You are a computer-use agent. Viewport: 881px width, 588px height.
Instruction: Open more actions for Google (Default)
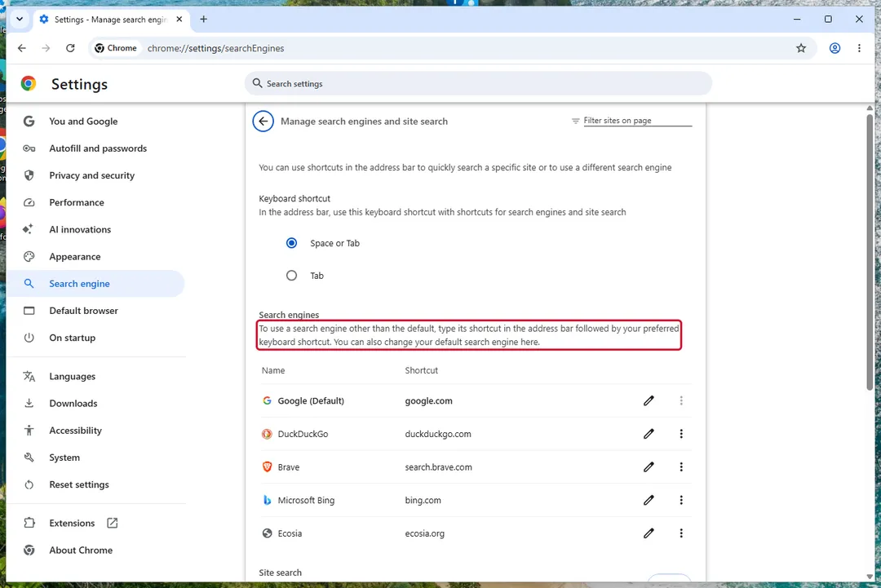coord(681,400)
